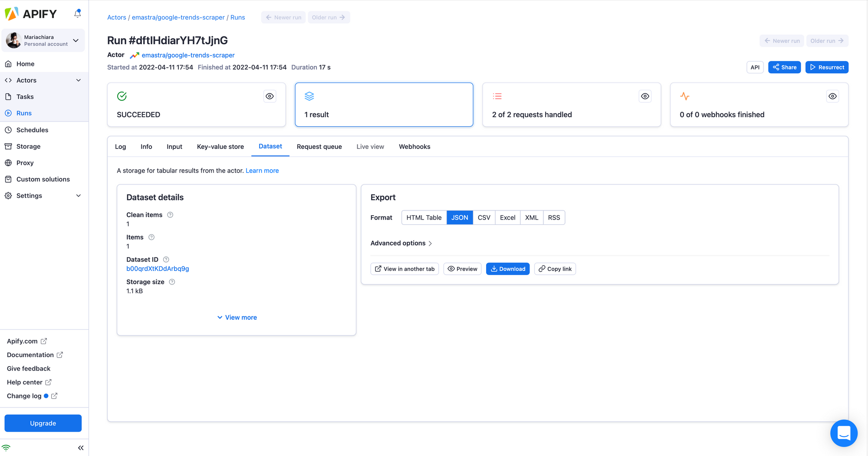Toggle eye icon on webhooks finished card
This screenshot has width=868, height=456.
(833, 96)
